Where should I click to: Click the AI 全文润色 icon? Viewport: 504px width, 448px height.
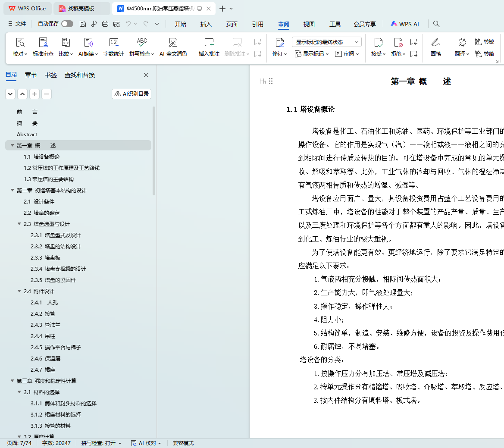click(173, 43)
